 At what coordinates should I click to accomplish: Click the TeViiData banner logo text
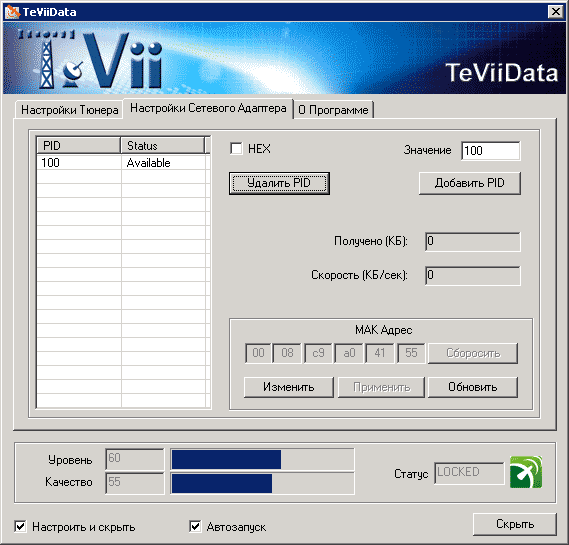point(502,73)
